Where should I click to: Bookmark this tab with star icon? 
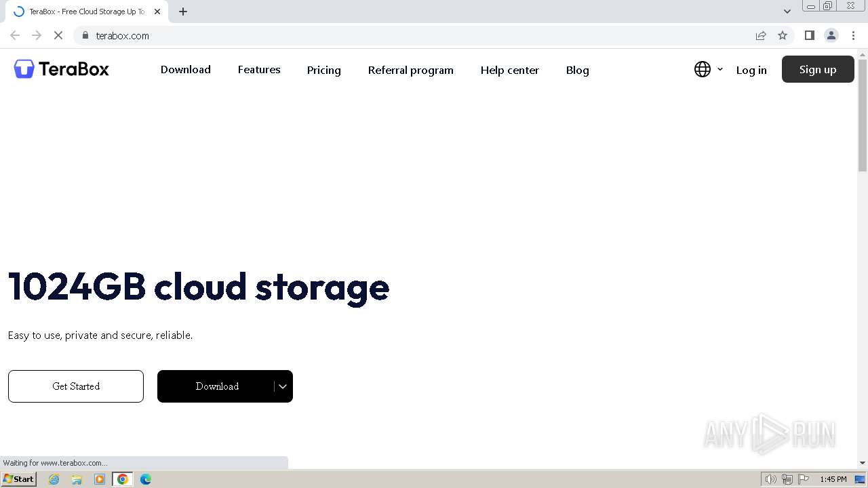tap(783, 35)
